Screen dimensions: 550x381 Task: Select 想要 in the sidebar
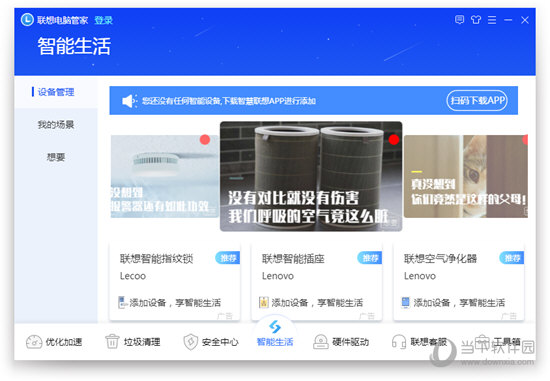[x=56, y=157]
